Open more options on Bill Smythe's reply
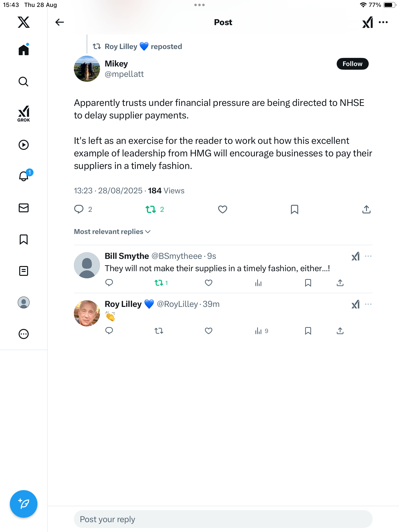 [x=368, y=256]
